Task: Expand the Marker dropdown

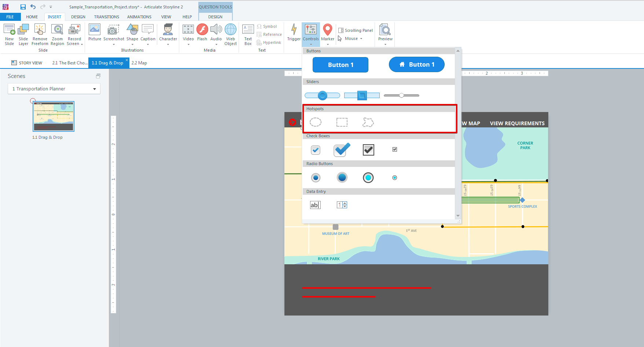Action: (x=328, y=44)
